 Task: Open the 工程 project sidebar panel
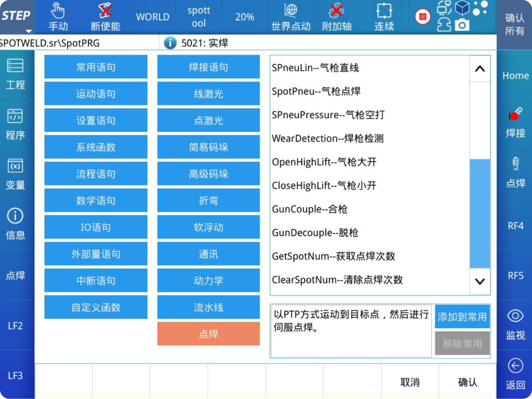coord(15,74)
